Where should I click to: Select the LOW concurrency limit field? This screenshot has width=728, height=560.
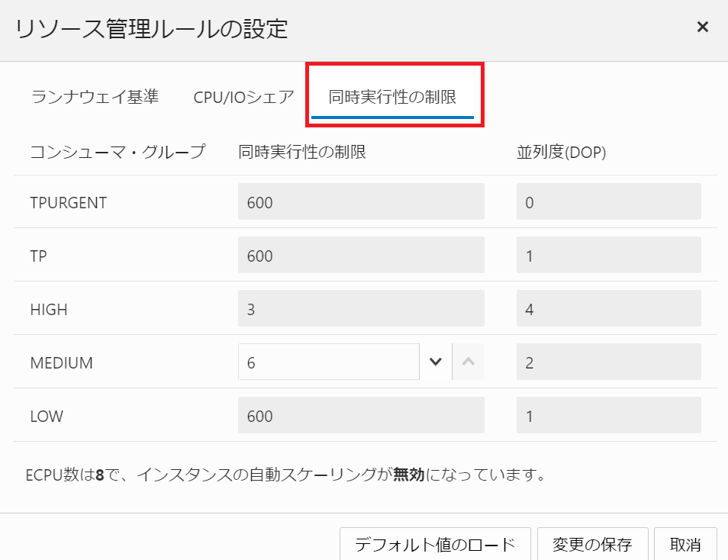click(361, 415)
